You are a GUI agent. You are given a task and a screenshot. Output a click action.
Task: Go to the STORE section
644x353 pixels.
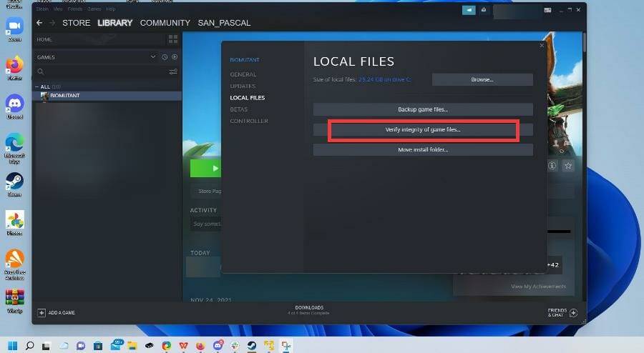pyautogui.click(x=77, y=23)
